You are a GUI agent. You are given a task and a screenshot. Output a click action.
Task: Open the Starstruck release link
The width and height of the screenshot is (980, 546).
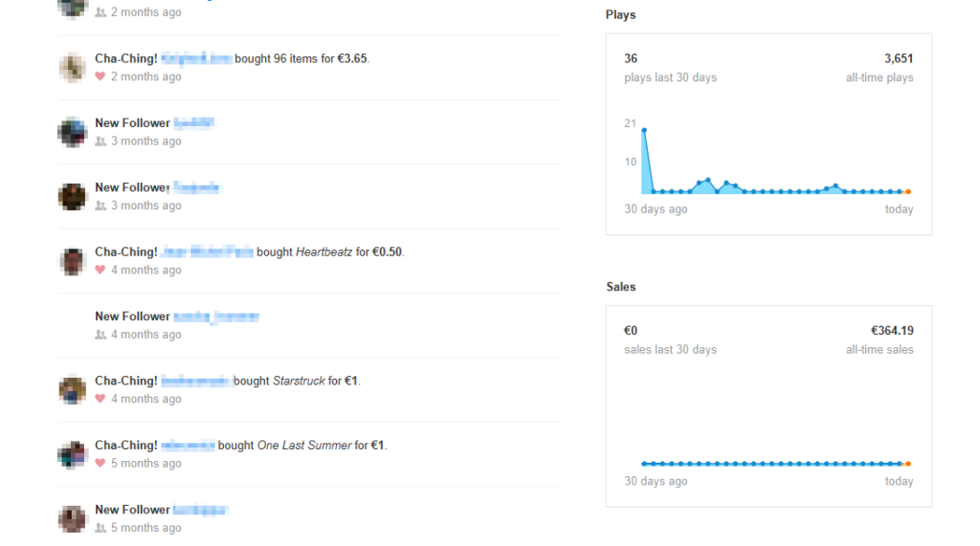click(299, 381)
